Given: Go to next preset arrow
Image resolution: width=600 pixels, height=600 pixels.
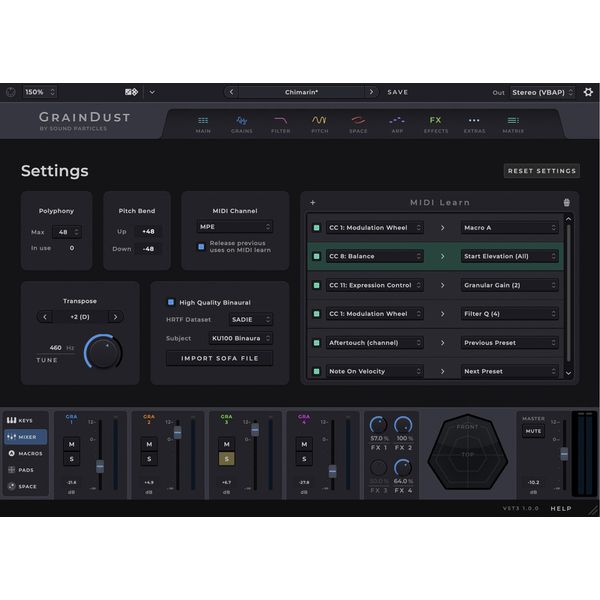Looking at the screenshot, I should point(371,92).
